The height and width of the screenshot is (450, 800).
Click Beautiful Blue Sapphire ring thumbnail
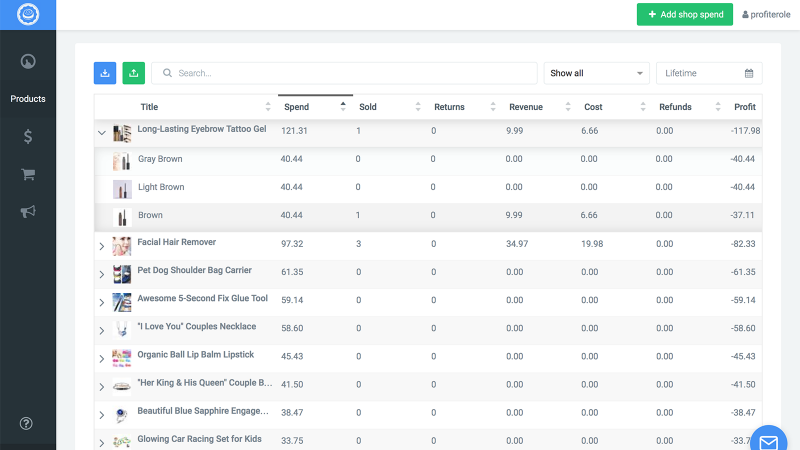[x=122, y=415]
